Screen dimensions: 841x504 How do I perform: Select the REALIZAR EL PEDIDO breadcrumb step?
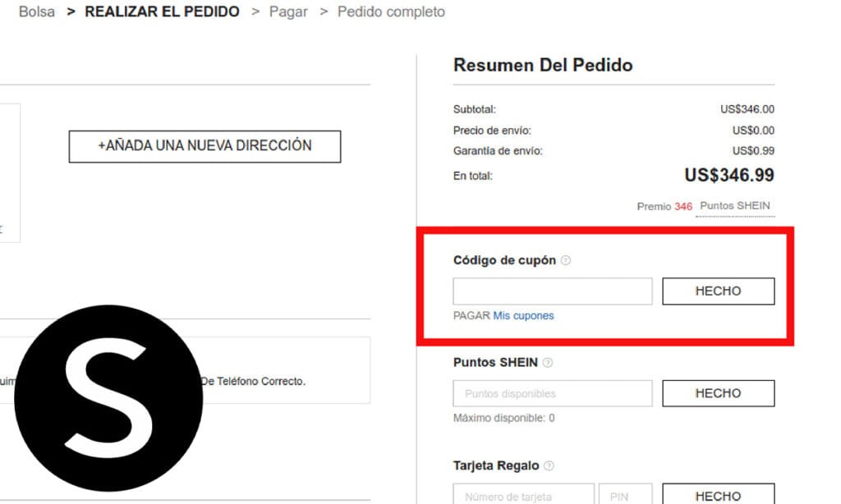pos(162,11)
